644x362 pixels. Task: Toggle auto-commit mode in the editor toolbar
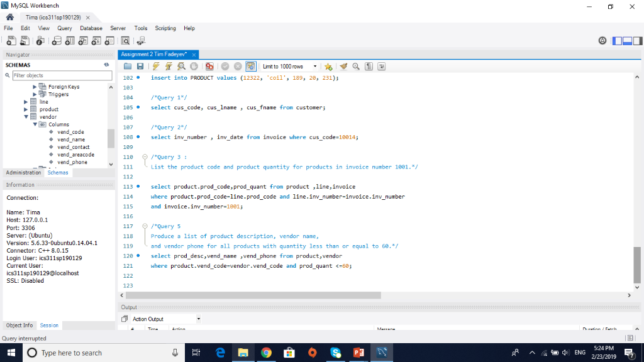click(251, 66)
